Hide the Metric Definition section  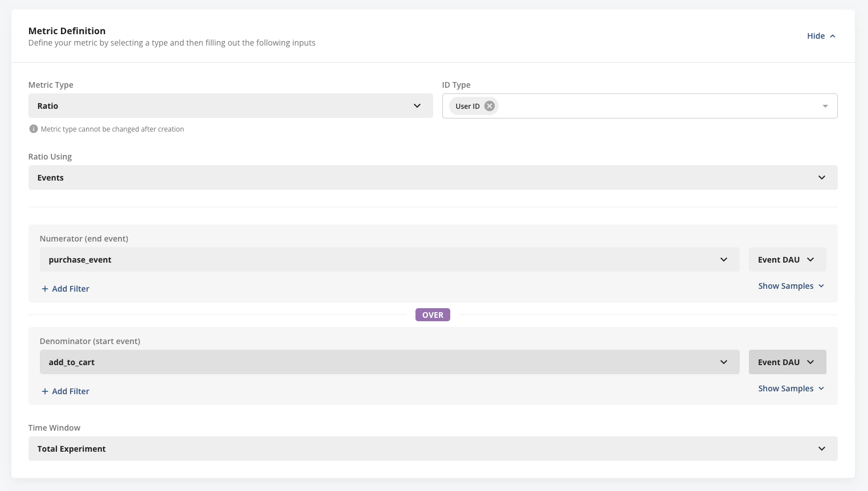tap(815, 35)
